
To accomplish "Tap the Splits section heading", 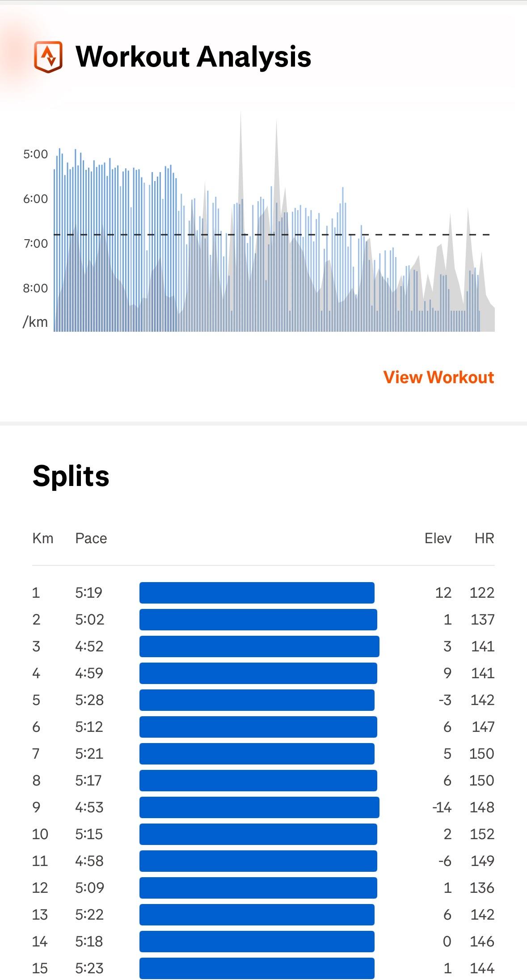I will click(x=71, y=476).
